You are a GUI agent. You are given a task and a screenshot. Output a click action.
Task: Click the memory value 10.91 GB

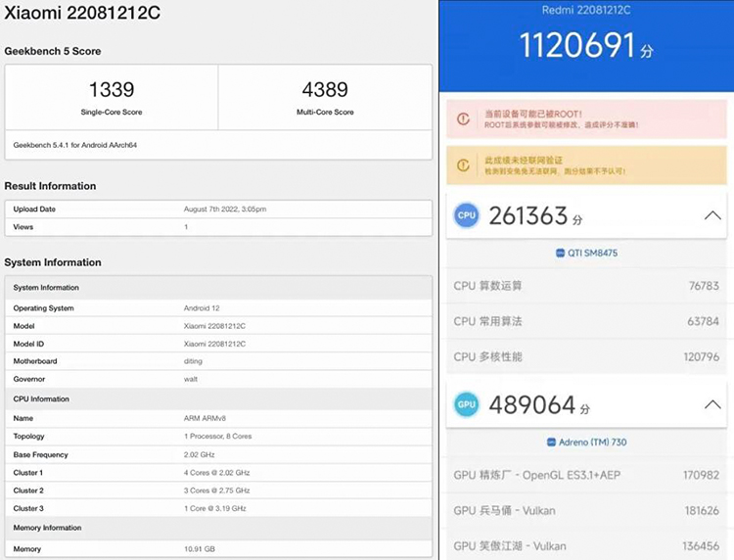click(x=200, y=549)
